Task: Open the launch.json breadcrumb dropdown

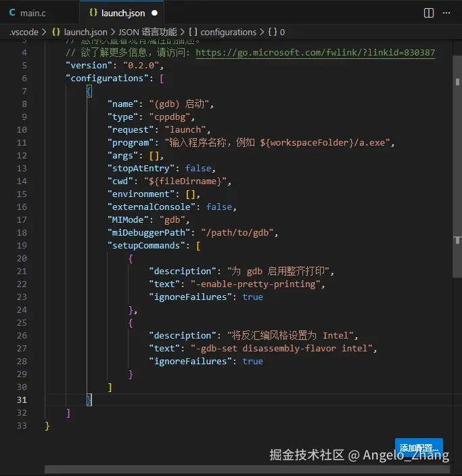Action: click(x=85, y=33)
